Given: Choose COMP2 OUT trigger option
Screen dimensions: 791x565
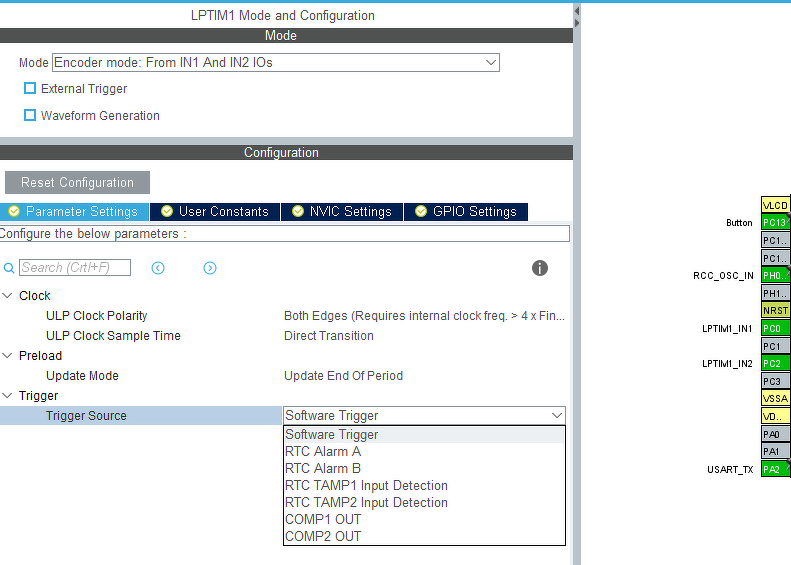Looking at the screenshot, I should (424, 536).
